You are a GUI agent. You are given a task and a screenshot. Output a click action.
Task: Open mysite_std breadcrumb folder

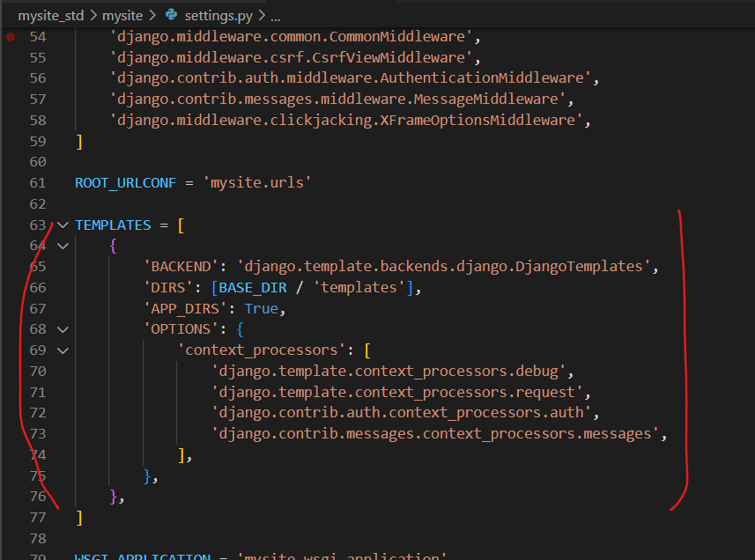[51, 16]
